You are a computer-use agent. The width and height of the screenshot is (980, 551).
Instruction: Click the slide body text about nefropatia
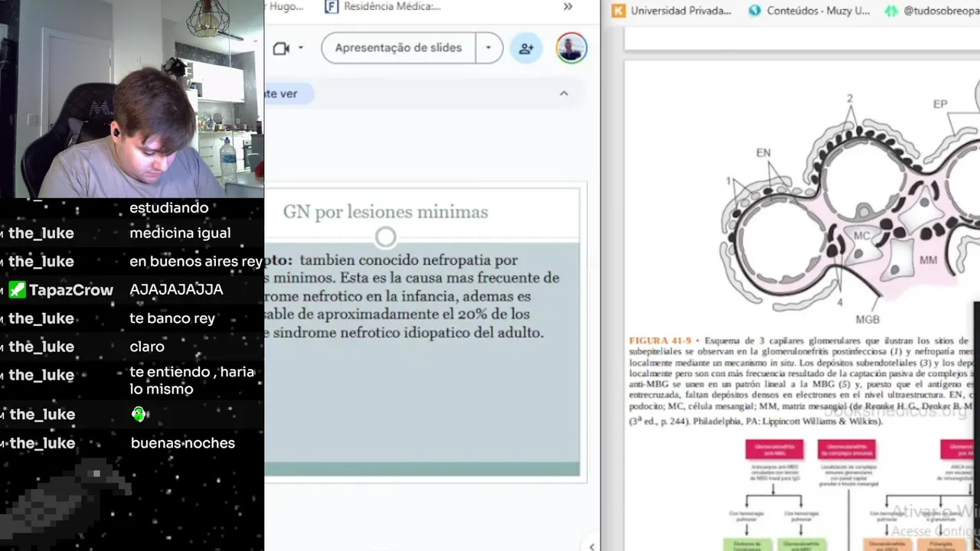[x=412, y=296]
